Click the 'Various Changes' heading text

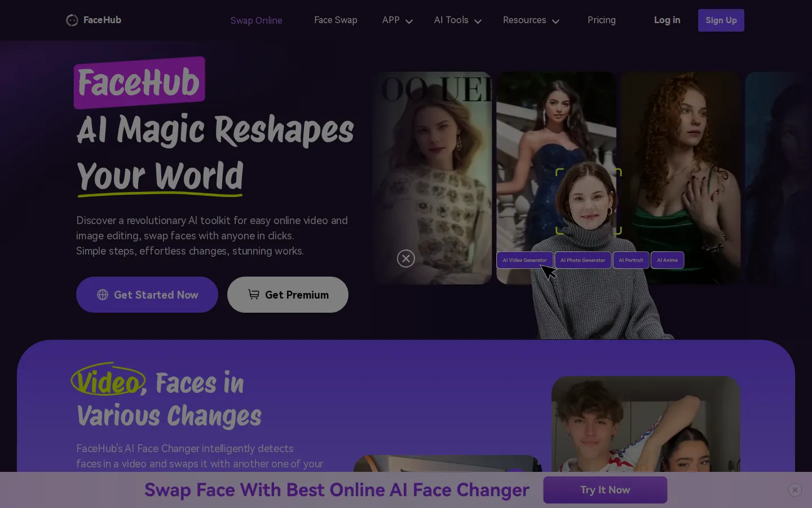coord(169,417)
